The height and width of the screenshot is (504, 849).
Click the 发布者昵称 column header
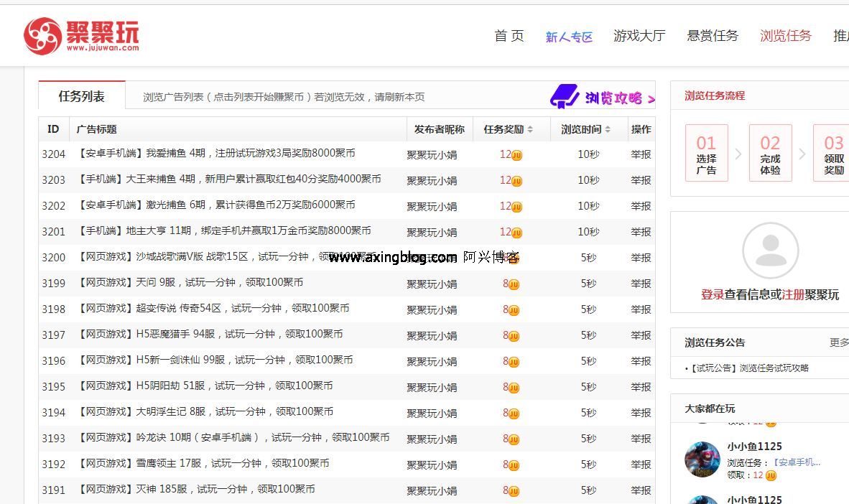439,129
